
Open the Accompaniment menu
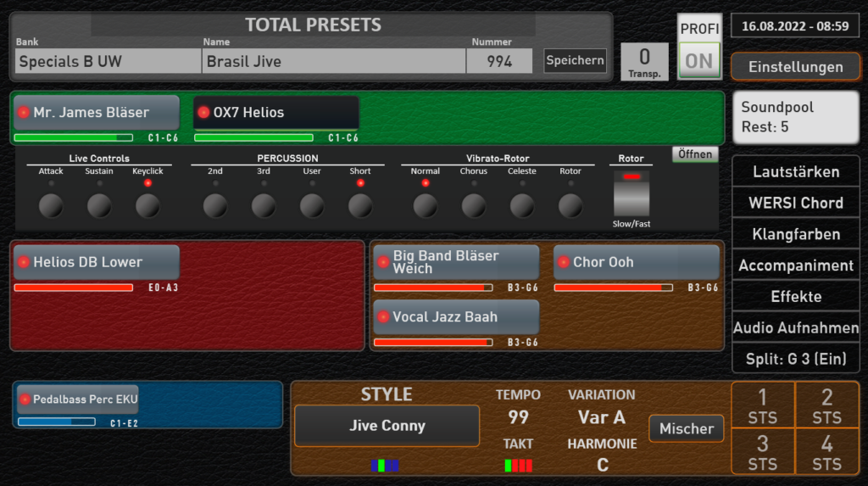click(x=795, y=265)
